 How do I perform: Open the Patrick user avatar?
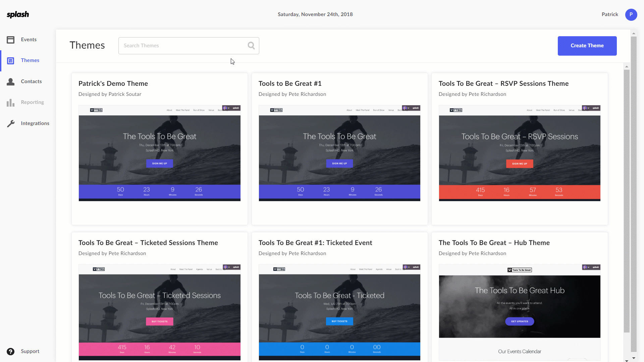[x=631, y=14]
